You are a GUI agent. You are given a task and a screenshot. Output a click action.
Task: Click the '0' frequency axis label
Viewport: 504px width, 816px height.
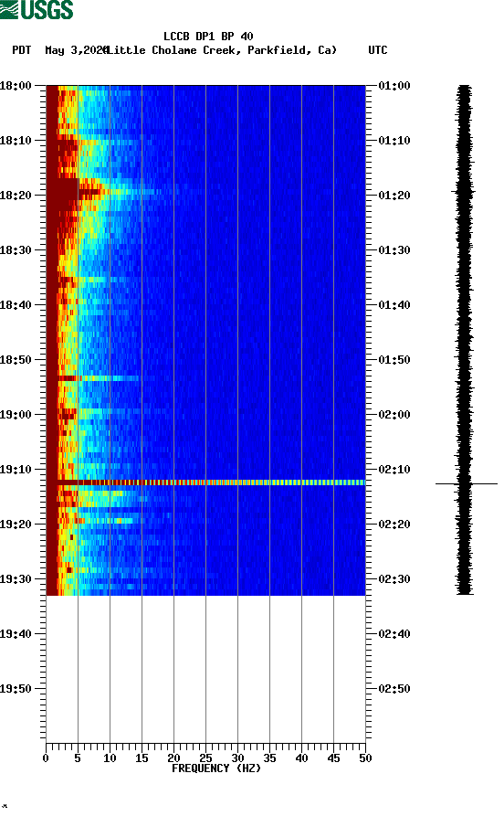coord(46,758)
